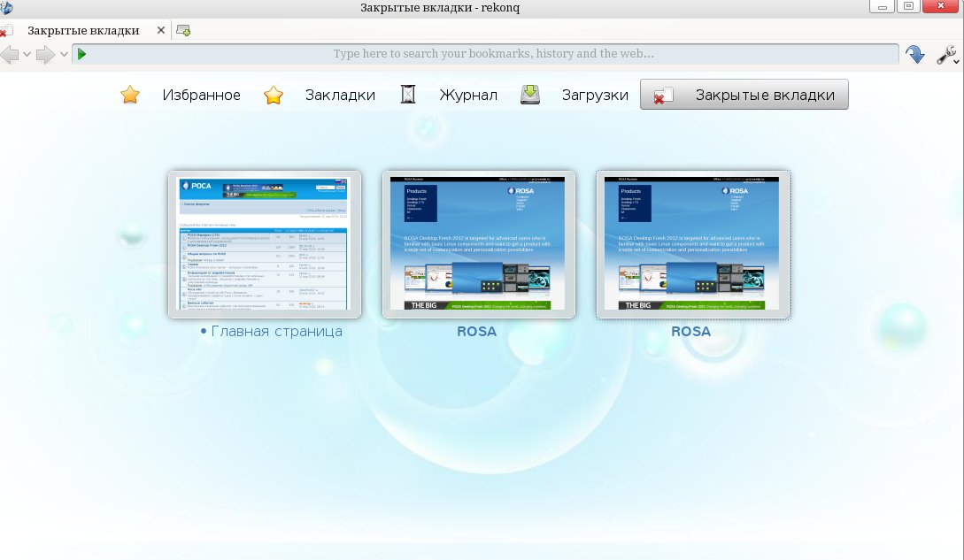The image size is (964, 560).
Task: Click the Загрузки download icon
Action: coord(530,94)
